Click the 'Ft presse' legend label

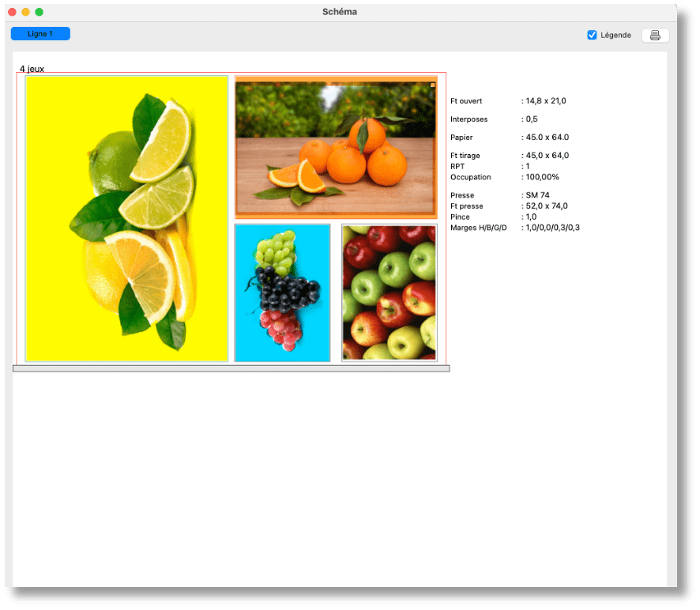click(466, 206)
